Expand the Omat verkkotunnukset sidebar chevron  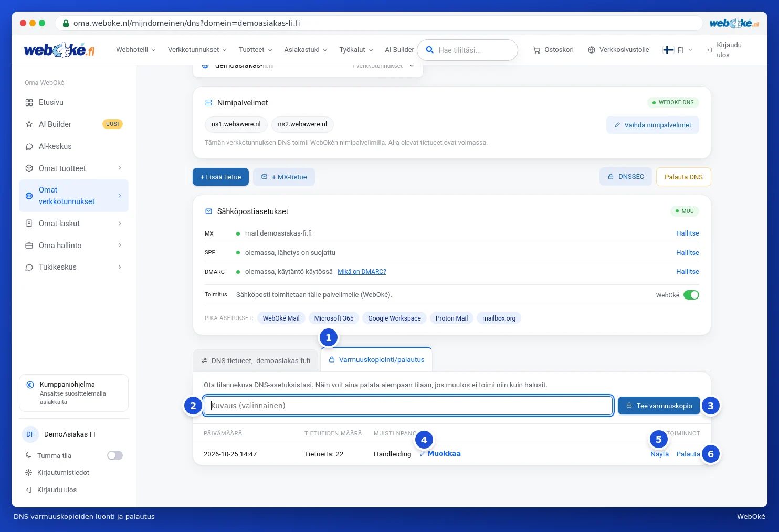point(120,196)
